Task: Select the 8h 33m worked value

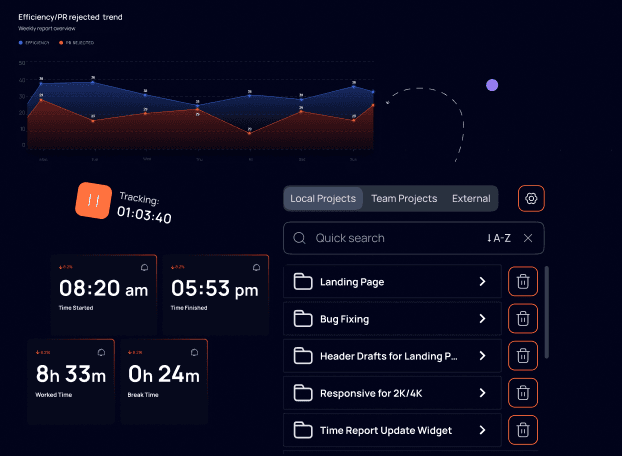Action: click(71, 374)
